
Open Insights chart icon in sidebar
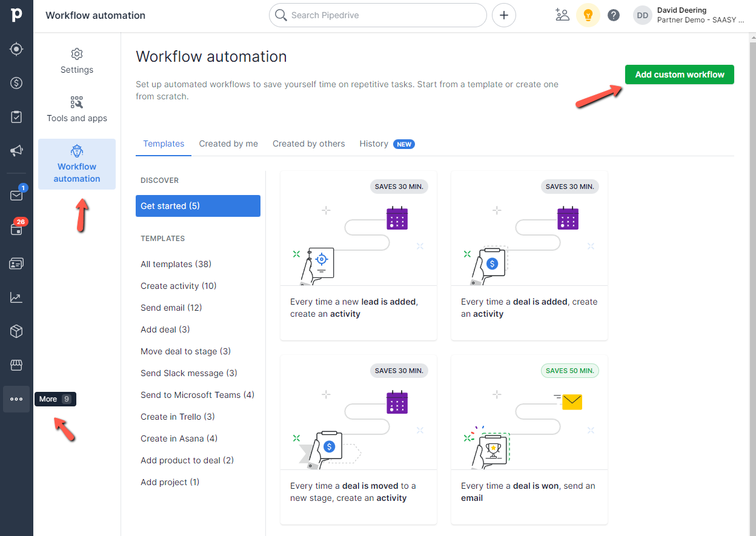[x=16, y=297]
